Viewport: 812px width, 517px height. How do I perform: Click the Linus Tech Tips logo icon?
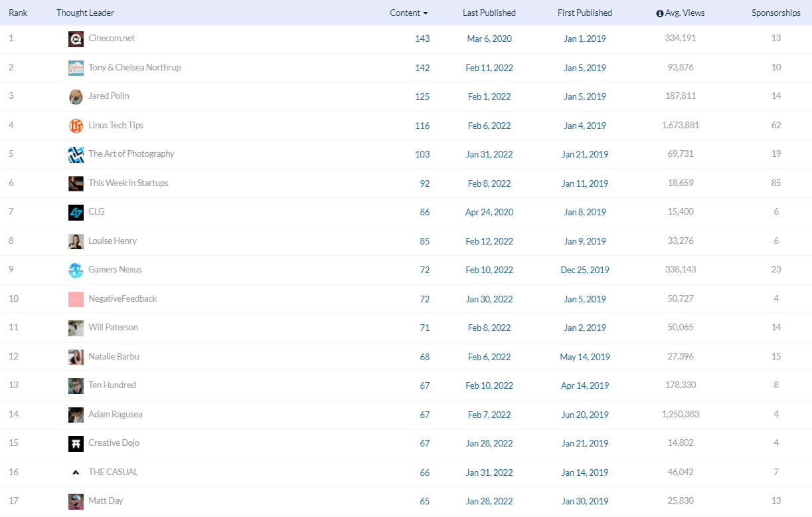(76, 126)
